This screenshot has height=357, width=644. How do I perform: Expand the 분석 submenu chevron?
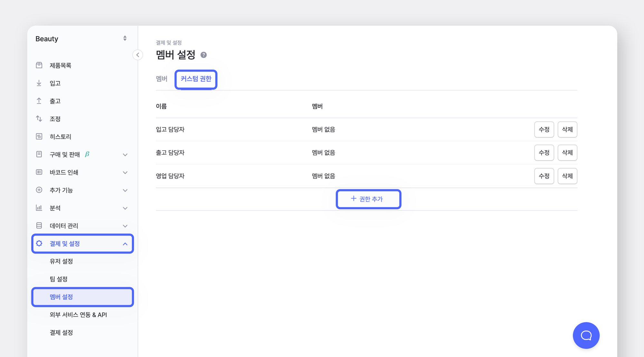tap(125, 208)
